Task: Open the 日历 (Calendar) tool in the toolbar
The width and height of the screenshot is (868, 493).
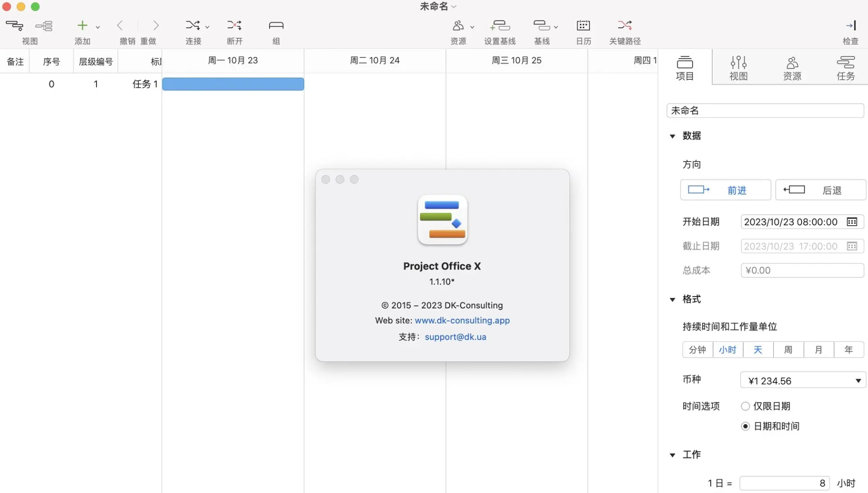Action: tap(583, 31)
